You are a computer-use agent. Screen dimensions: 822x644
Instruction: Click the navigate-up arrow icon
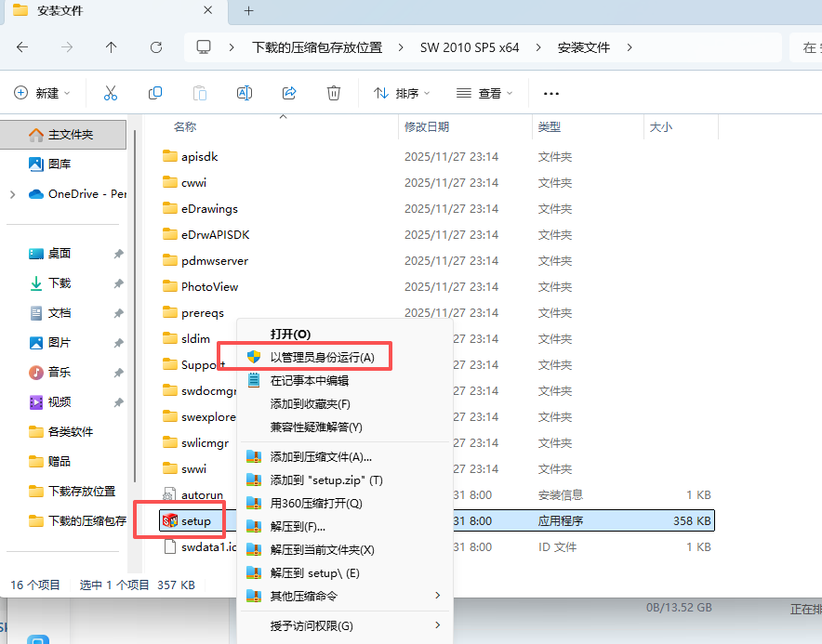coord(111,47)
